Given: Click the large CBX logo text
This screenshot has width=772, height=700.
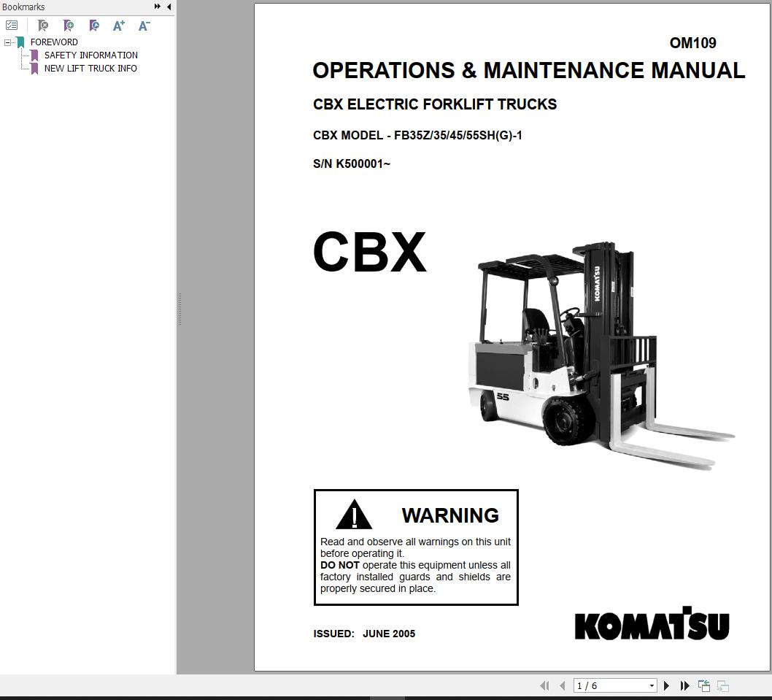Looking at the screenshot, I should click(369, 252).
